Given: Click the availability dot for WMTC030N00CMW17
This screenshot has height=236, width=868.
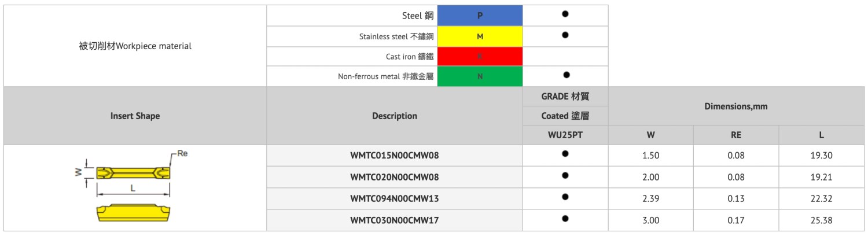Looking at the screenshot, I should [x=565, y=219].
